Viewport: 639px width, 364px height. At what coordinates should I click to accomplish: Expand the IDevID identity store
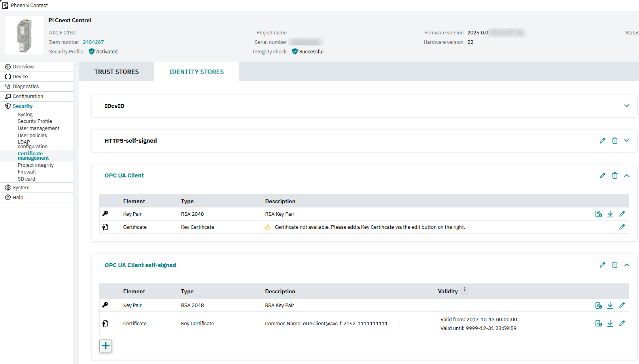coord(627,106)
